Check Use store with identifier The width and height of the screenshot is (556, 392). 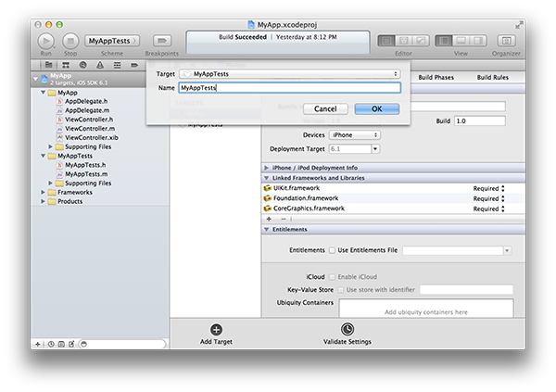[x=341, y=290]
